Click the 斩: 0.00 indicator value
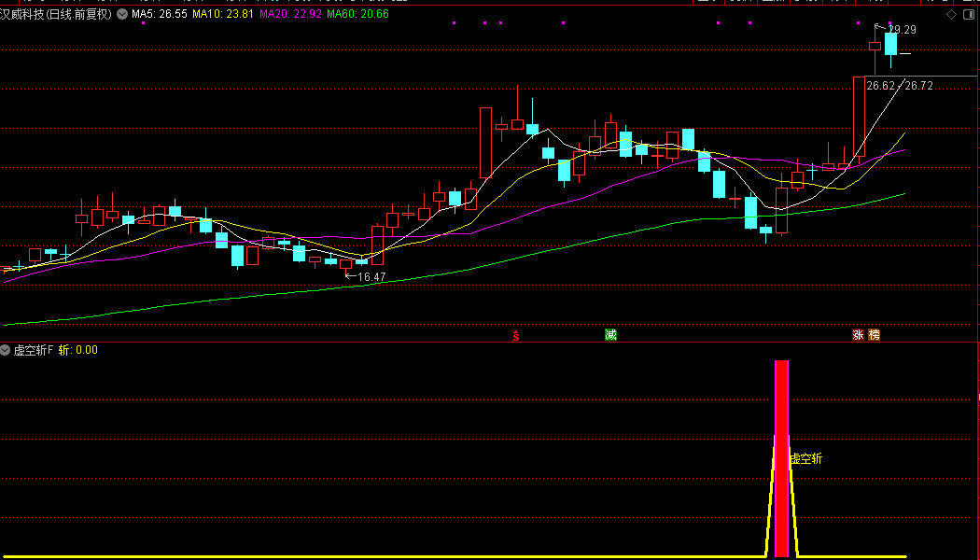The height and width of the screenshot is (560, 980). click(78, 350)
